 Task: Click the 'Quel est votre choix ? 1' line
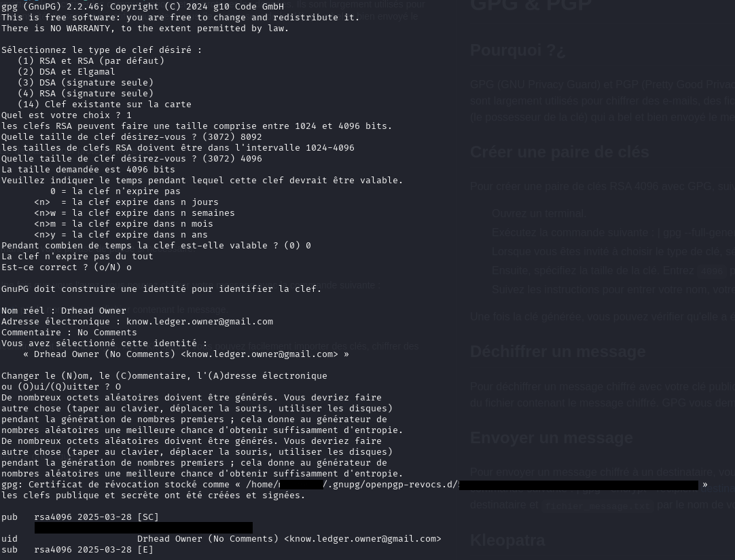pos(66,115)
